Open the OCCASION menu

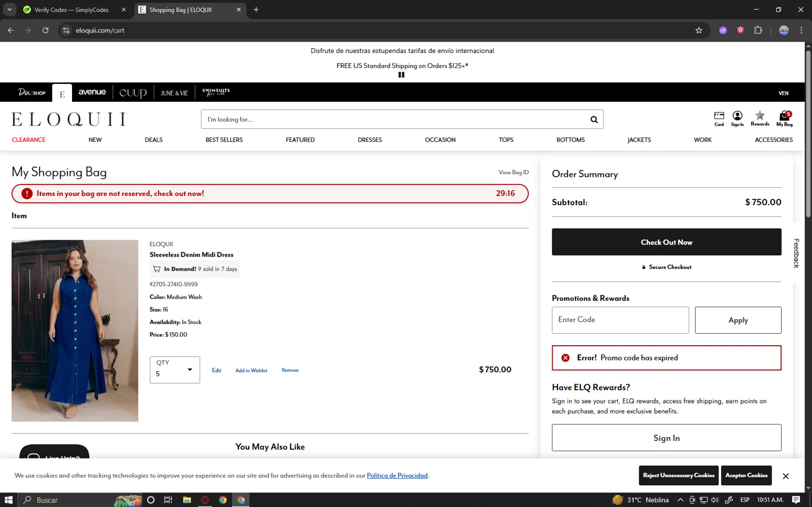[440, 140]
